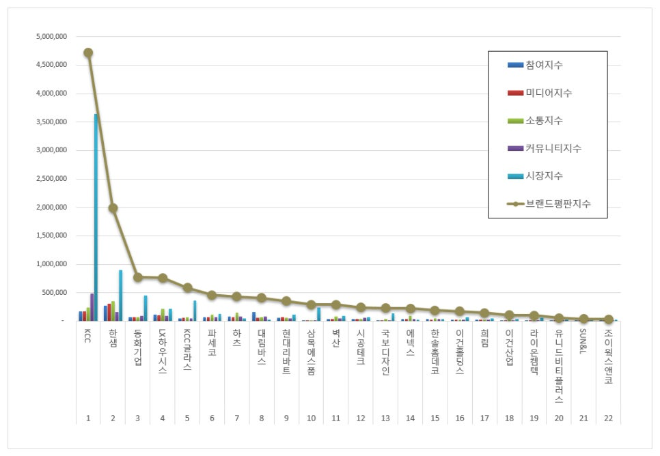
Task: Select the 한샘 data point on the line
Action: (113, 208)
